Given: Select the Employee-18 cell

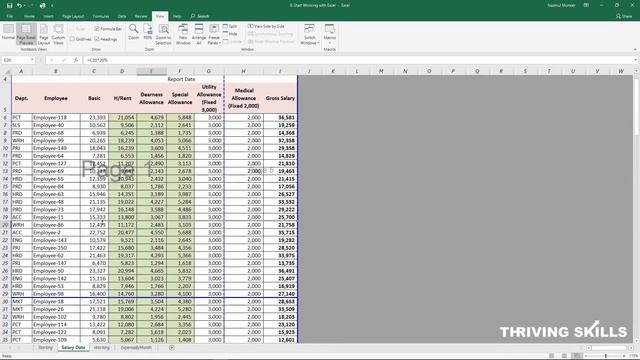Looking at the screenshot, I should coord(56,302).
